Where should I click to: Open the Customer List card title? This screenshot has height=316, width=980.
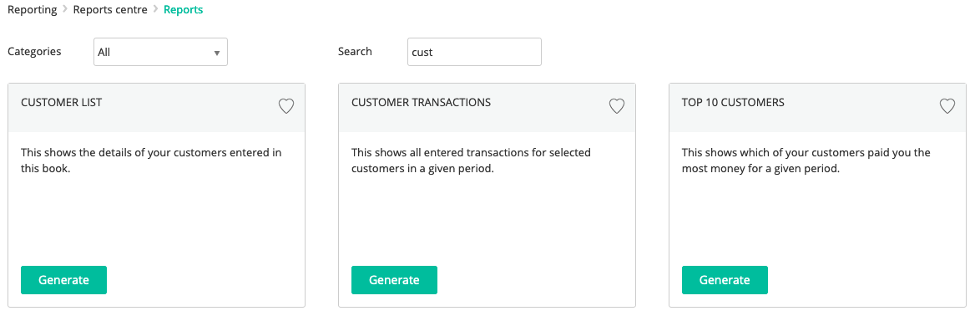point(61,103)
